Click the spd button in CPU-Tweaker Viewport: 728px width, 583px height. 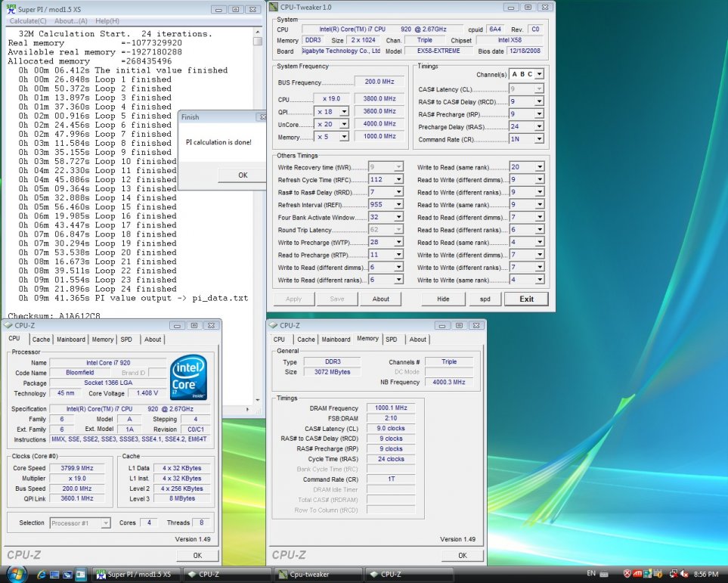click(485, 299)
